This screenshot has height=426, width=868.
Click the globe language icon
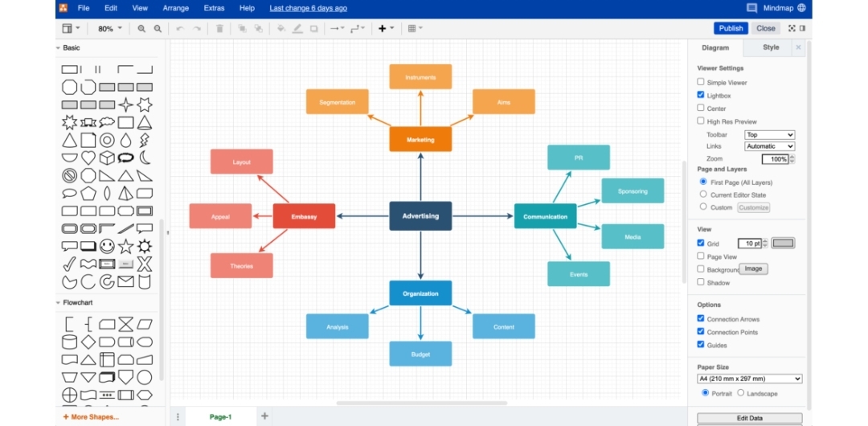801,8
